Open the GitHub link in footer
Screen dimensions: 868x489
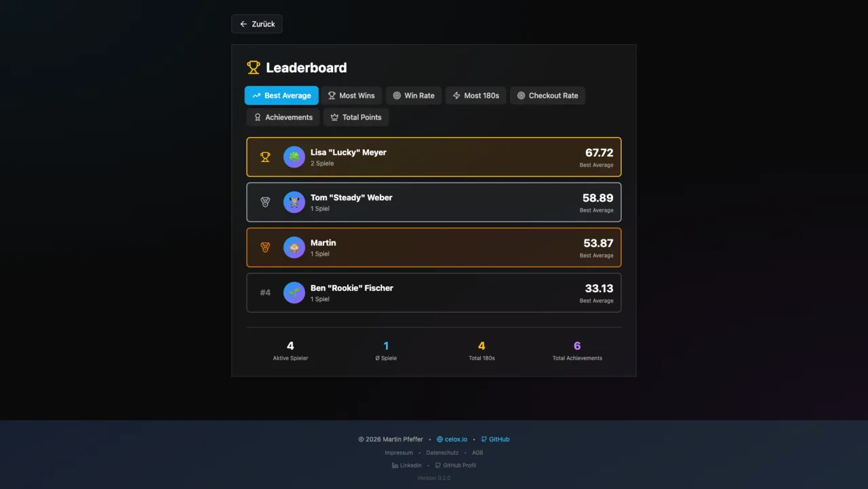495,439
